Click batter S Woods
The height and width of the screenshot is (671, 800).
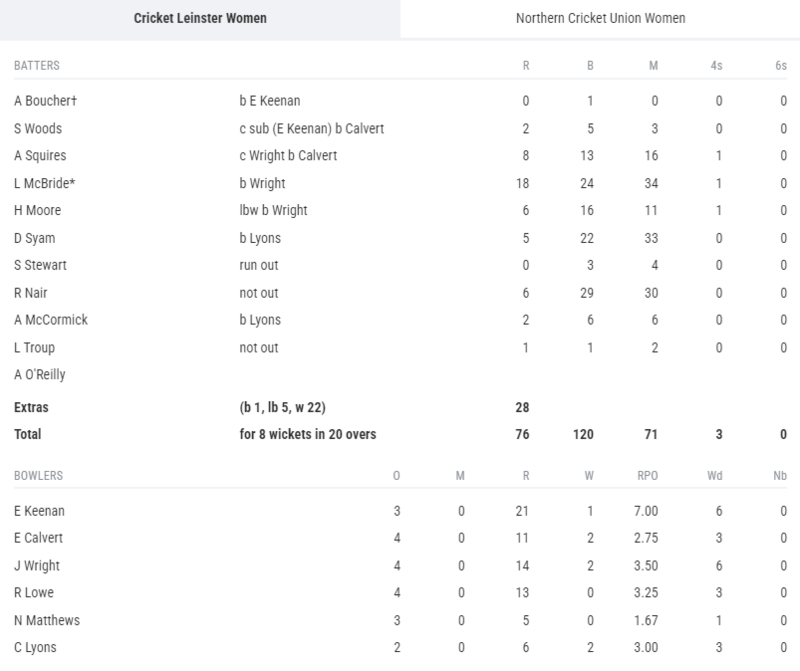[36, 128]
